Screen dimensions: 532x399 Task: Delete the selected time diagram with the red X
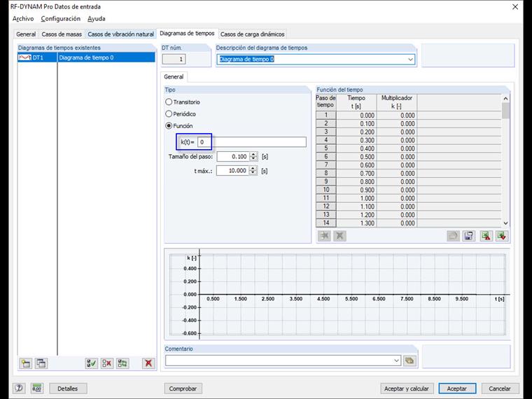[148, 363]
